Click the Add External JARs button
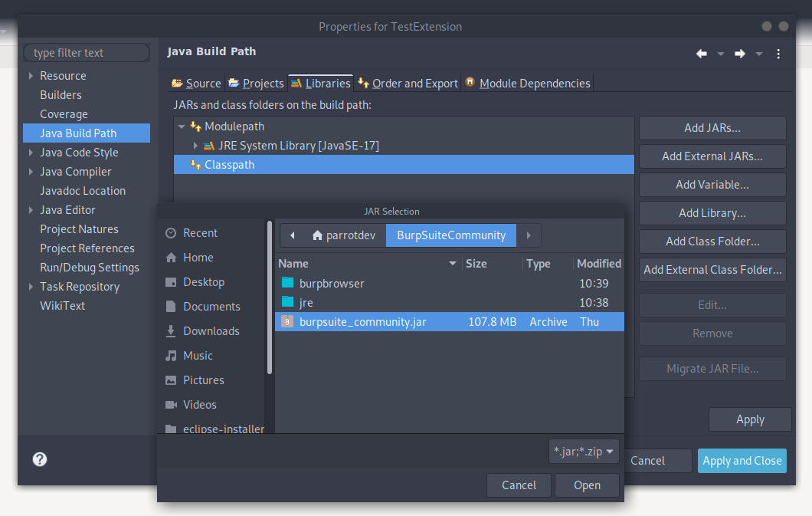Viewport: 812px width, 516px height. tap(712, 156)
